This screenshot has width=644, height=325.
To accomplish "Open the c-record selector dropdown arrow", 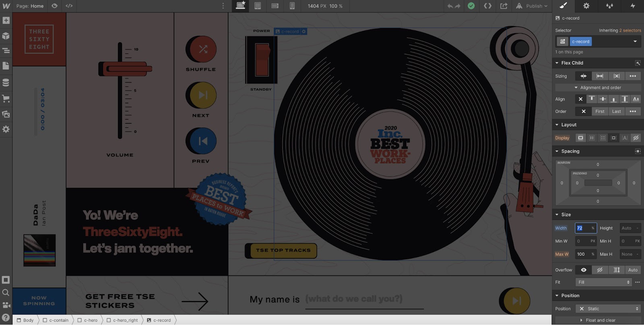I will coord(635,41).
